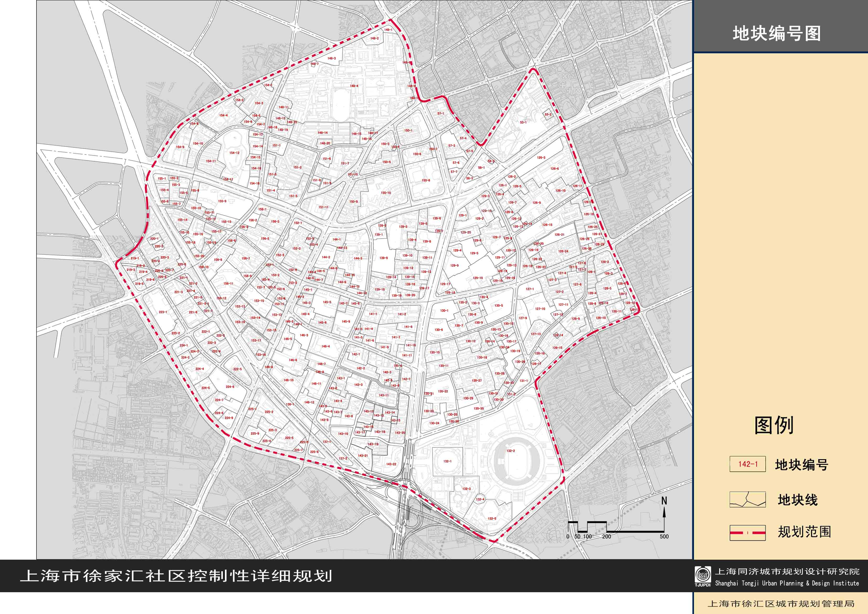Click parcel label 53-1 in northeast

[523, 123]
